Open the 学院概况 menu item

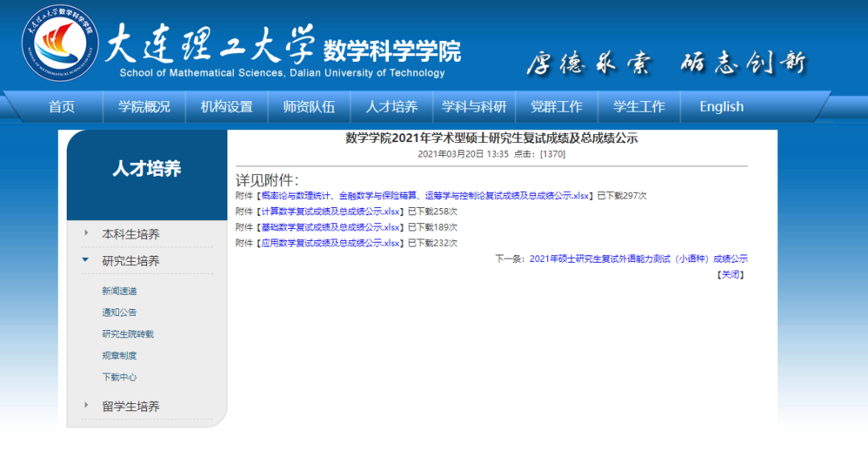[144, 107]
